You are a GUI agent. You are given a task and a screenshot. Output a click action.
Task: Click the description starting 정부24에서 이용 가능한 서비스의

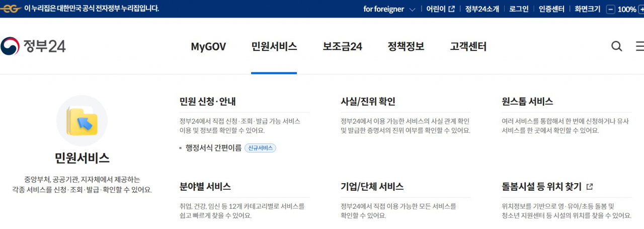tap(406, 126)
